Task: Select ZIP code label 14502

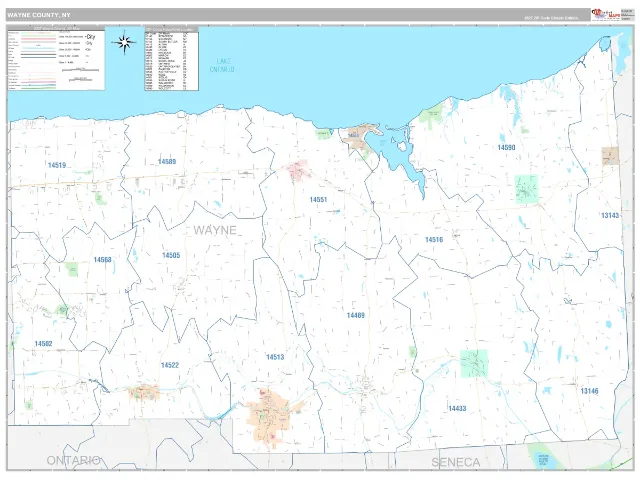Action: (43, 344)
